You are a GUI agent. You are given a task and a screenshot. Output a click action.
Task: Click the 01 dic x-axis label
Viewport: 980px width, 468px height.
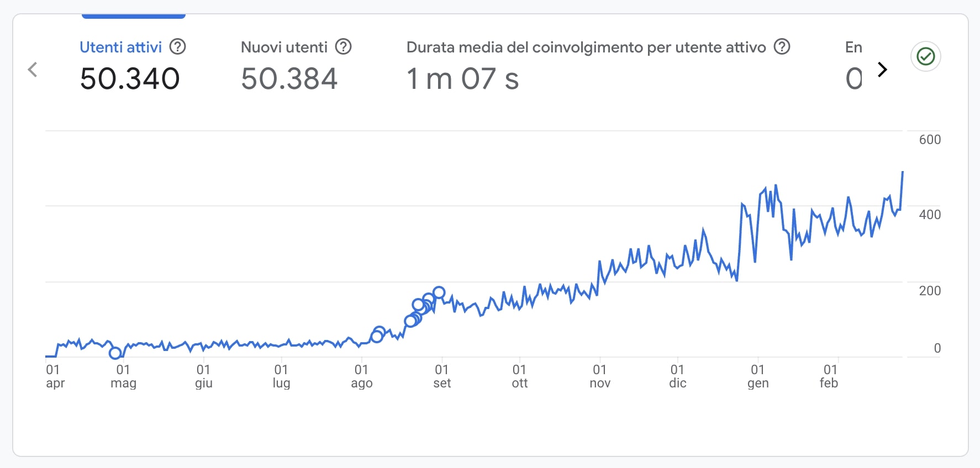pyautogui.click(x=678, y=376)
